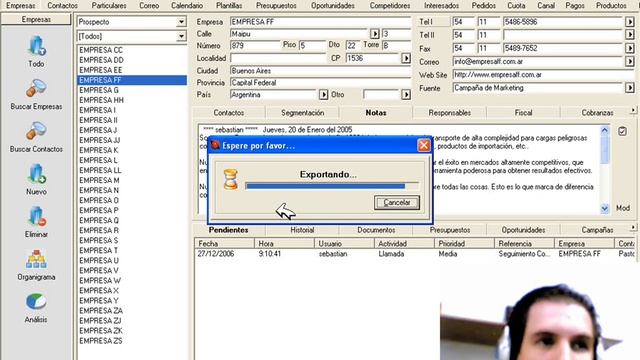Click arrow button next to Correo
This screenshot has width=640, height=360.
[630, 62]
